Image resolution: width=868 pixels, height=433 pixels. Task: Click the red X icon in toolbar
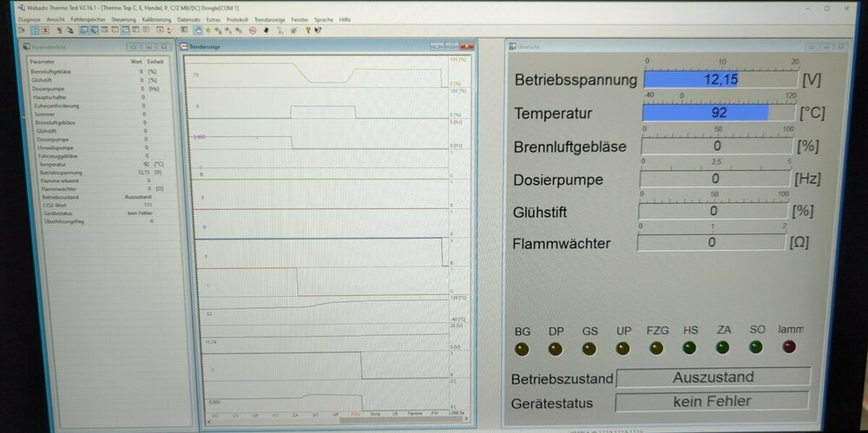tap(45, 30)
